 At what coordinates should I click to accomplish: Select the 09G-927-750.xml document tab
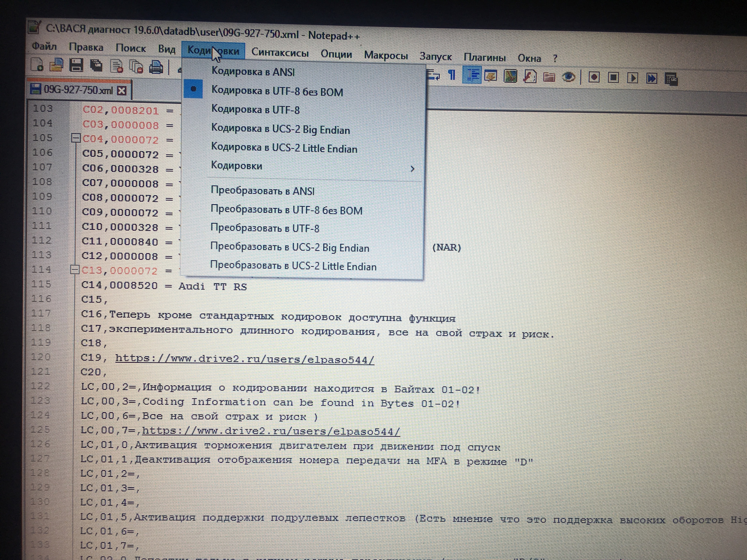click(78, 90)
